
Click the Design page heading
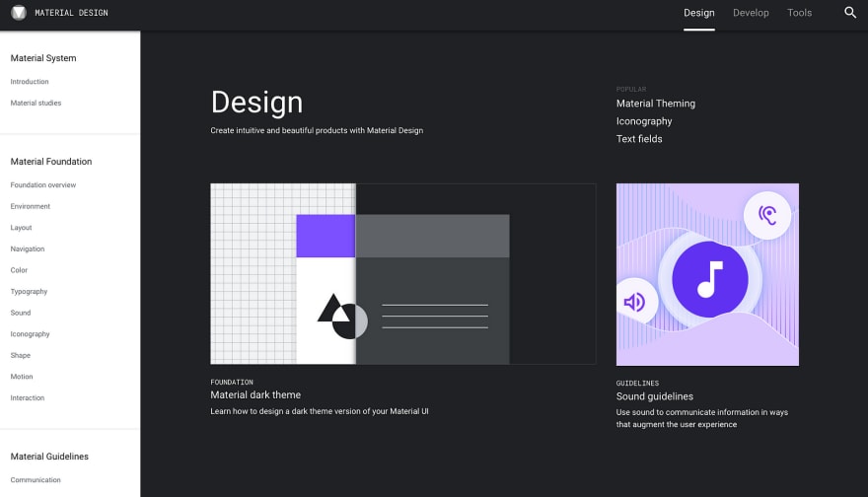click(256, 103)
